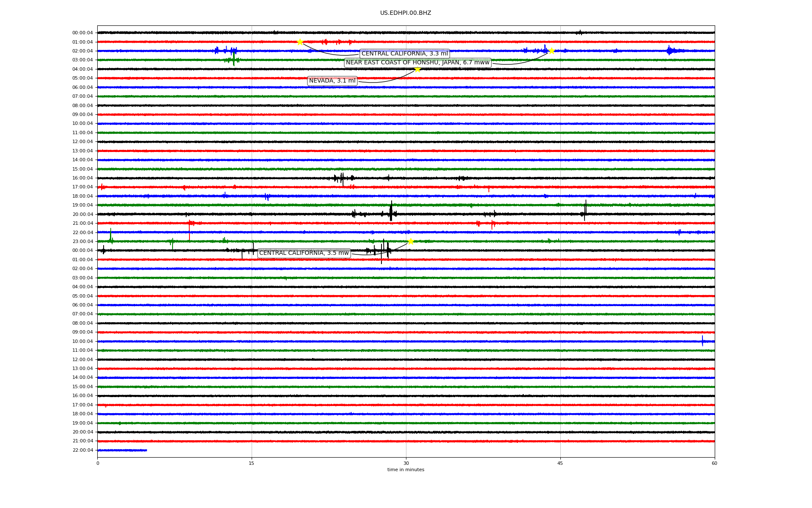Click the Central California 3.5 mw label
812x508 pixels.
pyautogui.click(x=304, y=253)
